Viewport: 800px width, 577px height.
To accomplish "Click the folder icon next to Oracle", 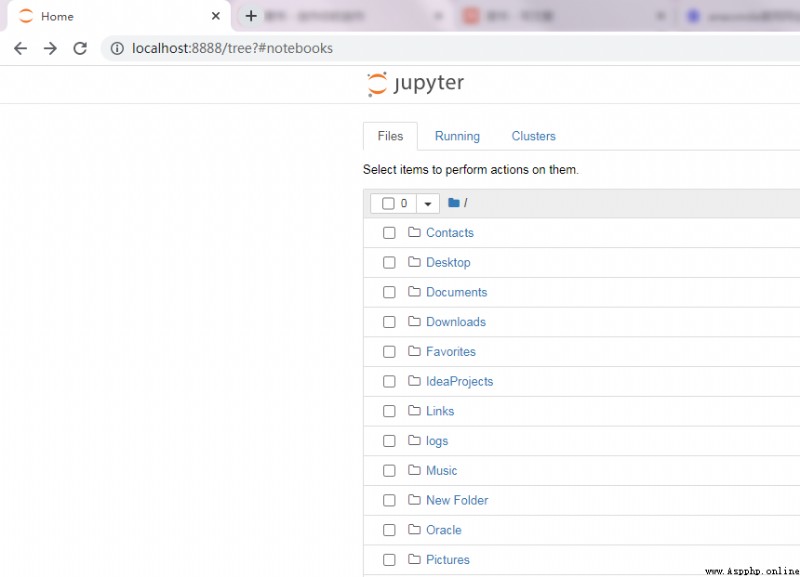I will 414,530.
